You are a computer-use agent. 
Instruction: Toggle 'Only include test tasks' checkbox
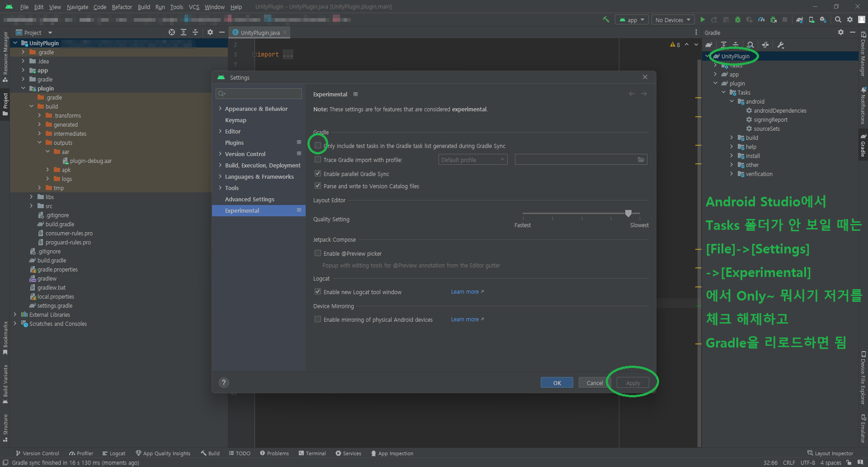click(318, 145)
